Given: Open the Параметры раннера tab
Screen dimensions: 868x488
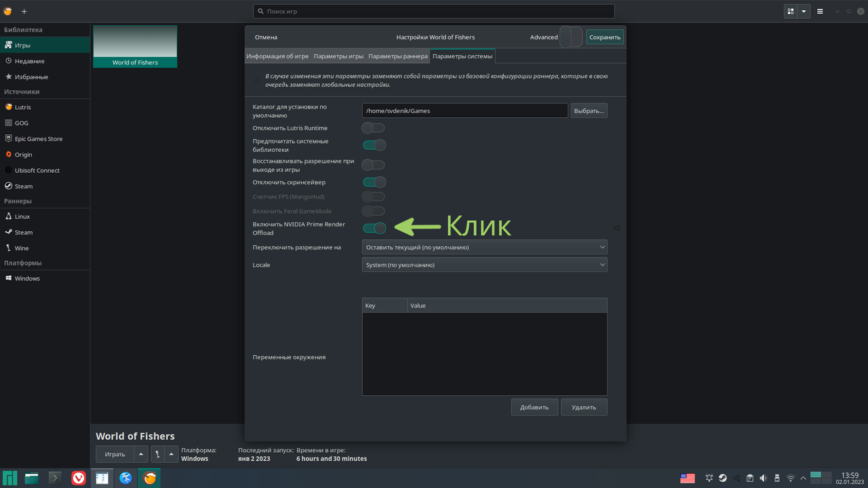Looking at the screenshot, I should [x=398, y=56].
